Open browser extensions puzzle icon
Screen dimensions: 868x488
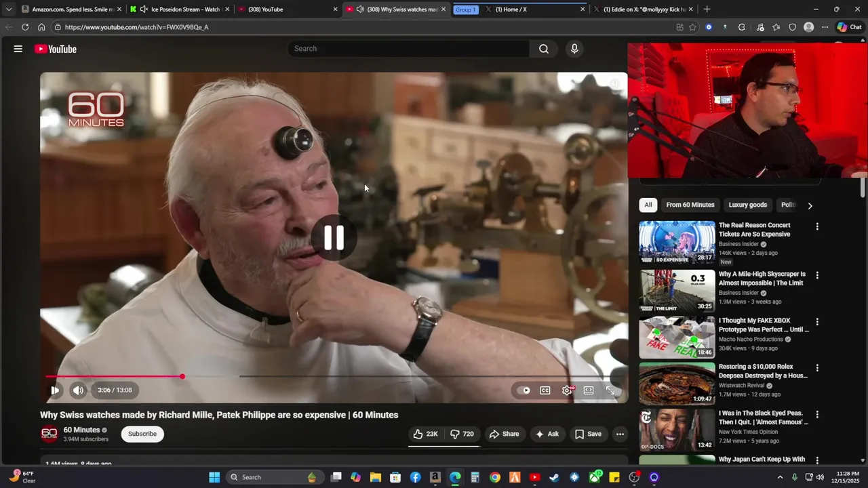click(x=741, y=27)
